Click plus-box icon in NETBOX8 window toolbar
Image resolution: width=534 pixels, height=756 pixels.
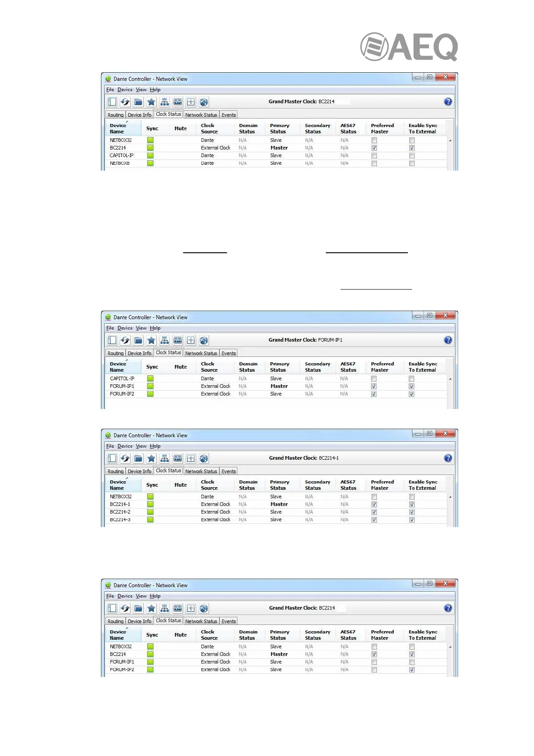tap(191, 102)
